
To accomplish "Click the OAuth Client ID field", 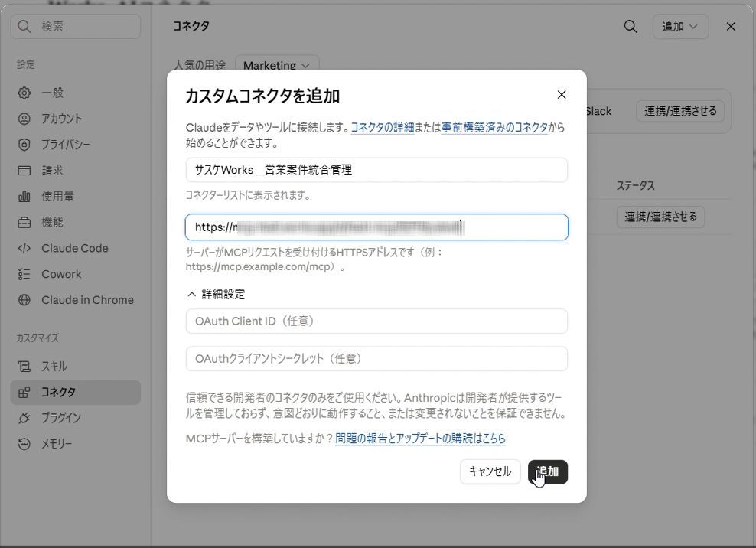I will [x=376, y=321].
